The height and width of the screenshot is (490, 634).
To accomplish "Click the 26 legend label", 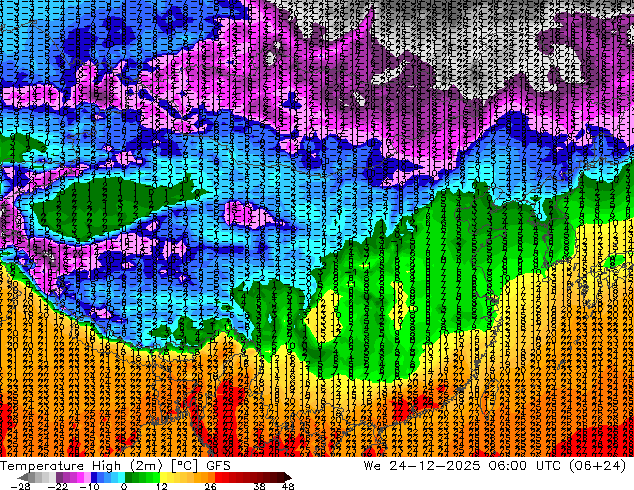I will pos(210,486).
